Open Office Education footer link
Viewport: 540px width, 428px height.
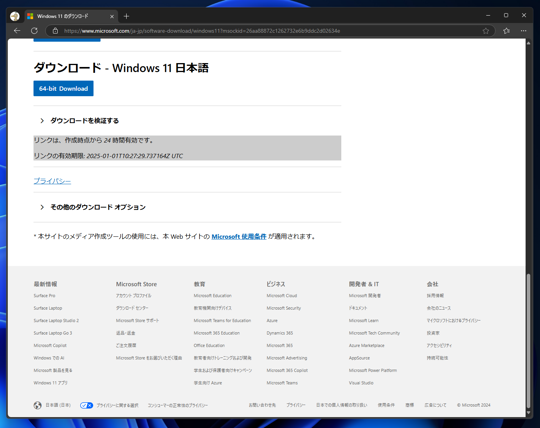click(x=209, y=345)
